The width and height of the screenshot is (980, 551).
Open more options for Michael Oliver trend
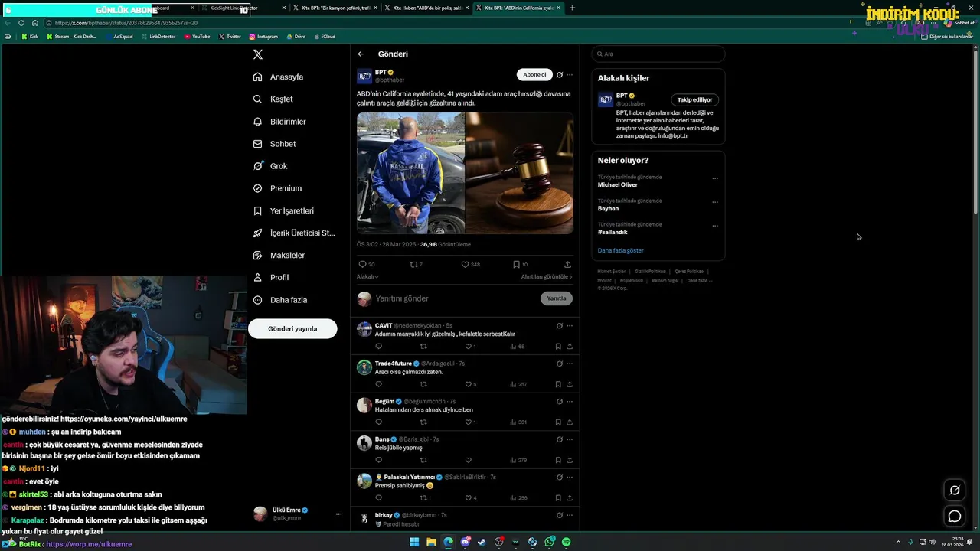[715, 178]
